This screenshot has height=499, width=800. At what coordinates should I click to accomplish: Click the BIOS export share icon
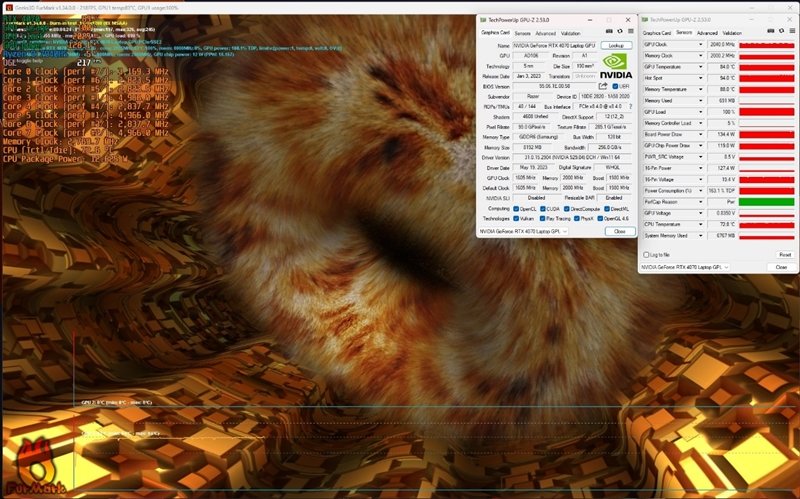coord(603,86)
